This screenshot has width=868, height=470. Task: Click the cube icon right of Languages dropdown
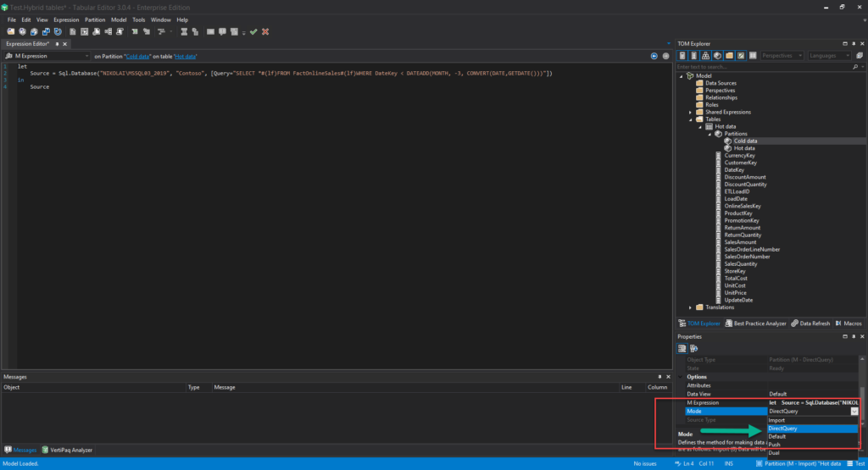click(860, 55)
